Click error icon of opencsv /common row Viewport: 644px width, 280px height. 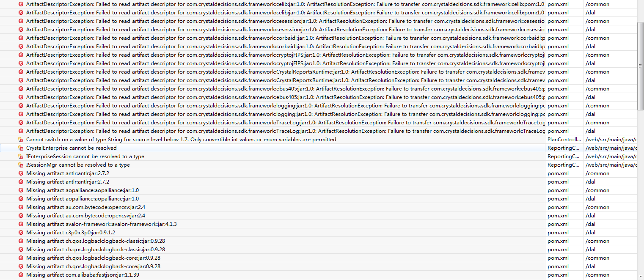click(21, 207)
